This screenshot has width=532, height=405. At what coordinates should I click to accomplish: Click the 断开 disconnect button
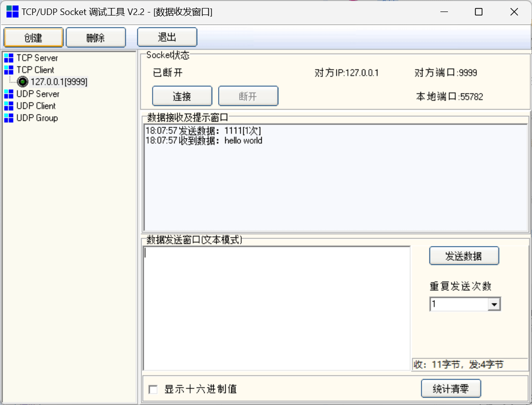pos(248,95)
